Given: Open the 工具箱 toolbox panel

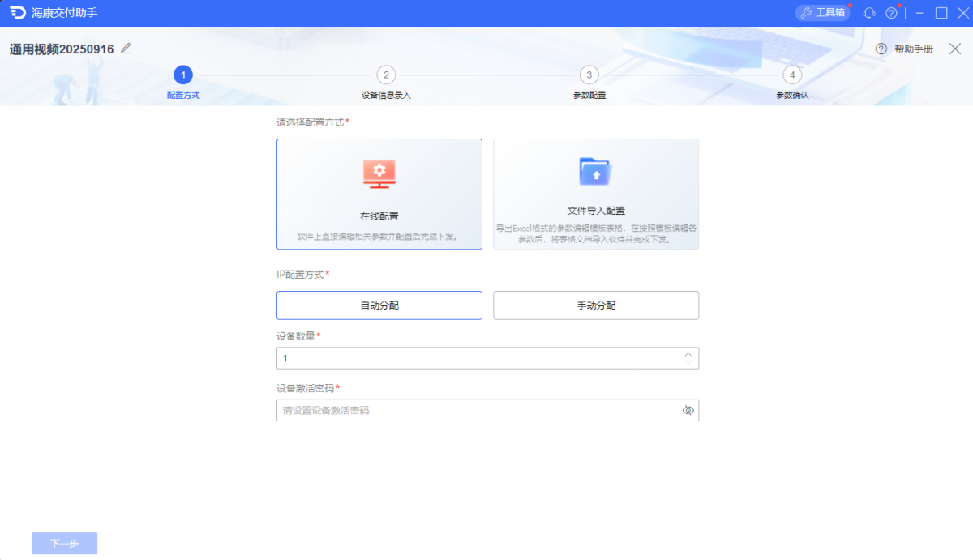Looking at the screenshot, I should 822,12.
